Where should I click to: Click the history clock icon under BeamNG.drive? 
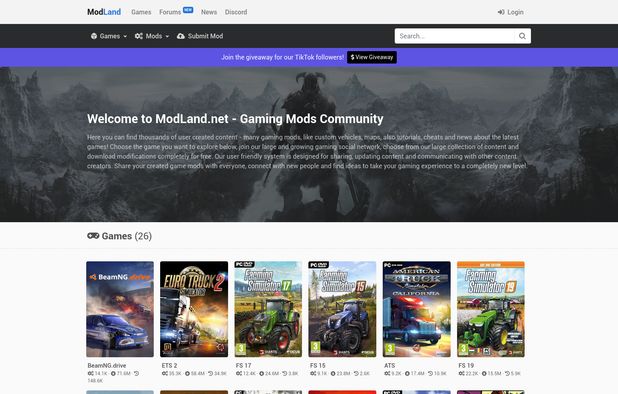(x=136, y=374)
